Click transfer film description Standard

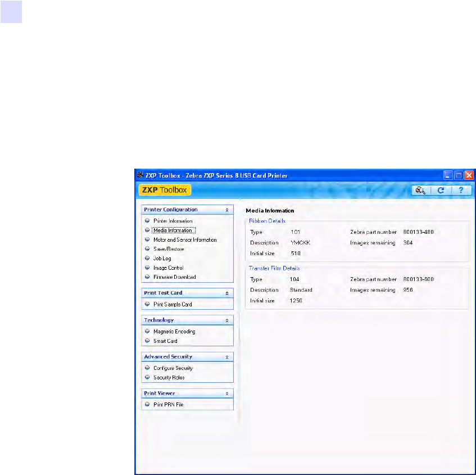coord(301,290)
